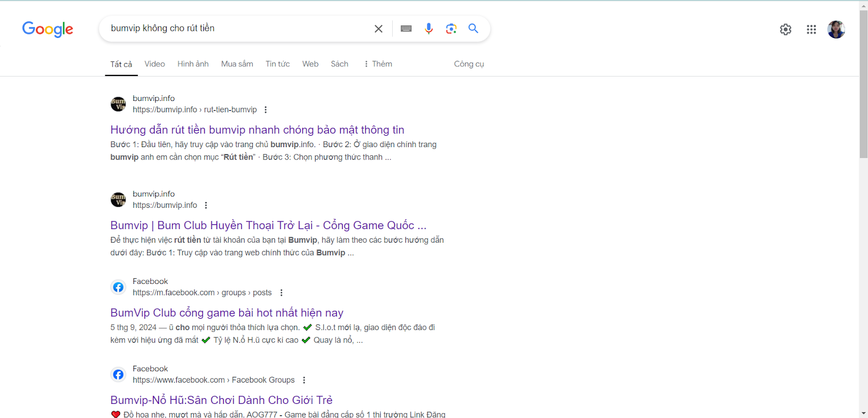The height and width of the screenshot is (418, 868).
Task: Open more options for Facebook Groups result
Action: (304, 380)
